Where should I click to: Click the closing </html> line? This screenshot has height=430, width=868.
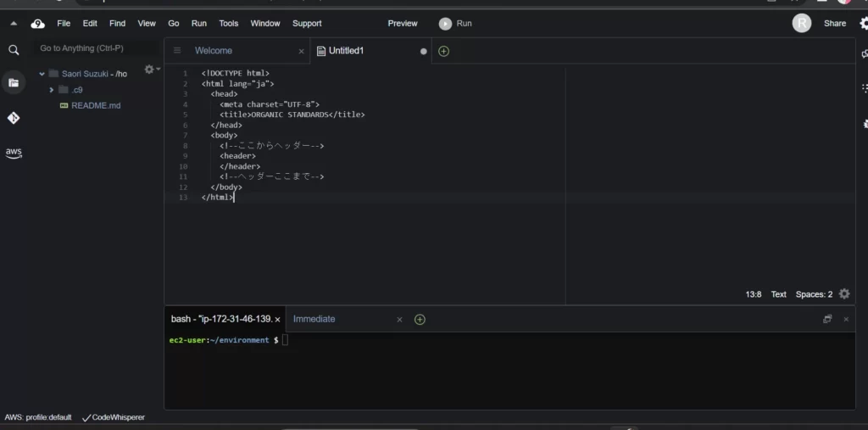click(x=218, y=198)
